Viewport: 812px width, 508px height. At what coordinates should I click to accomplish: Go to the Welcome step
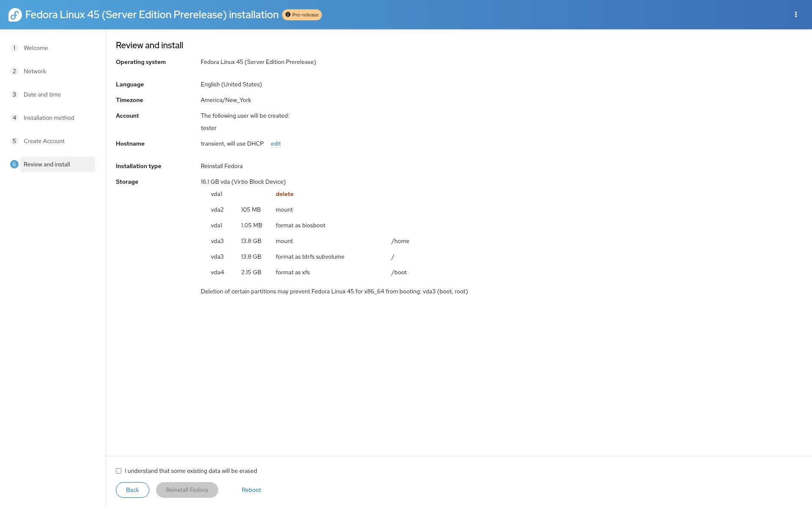click(x=36, y=48)
